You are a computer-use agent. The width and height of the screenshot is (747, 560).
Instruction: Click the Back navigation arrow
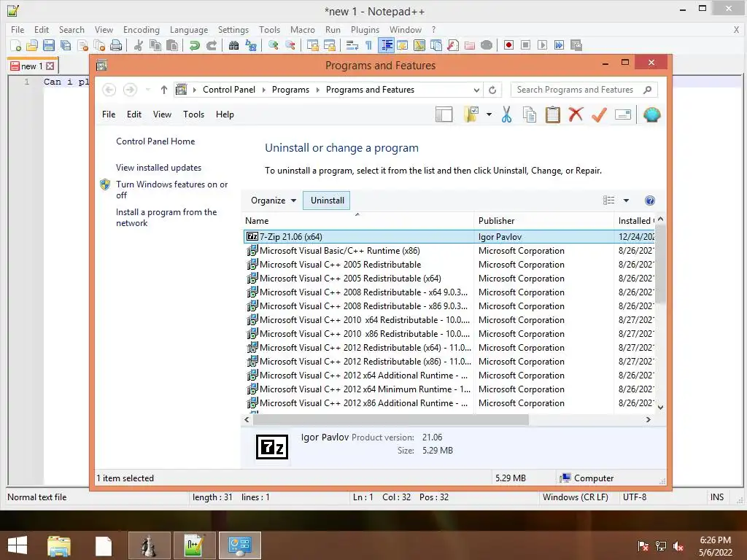point(109,90)
